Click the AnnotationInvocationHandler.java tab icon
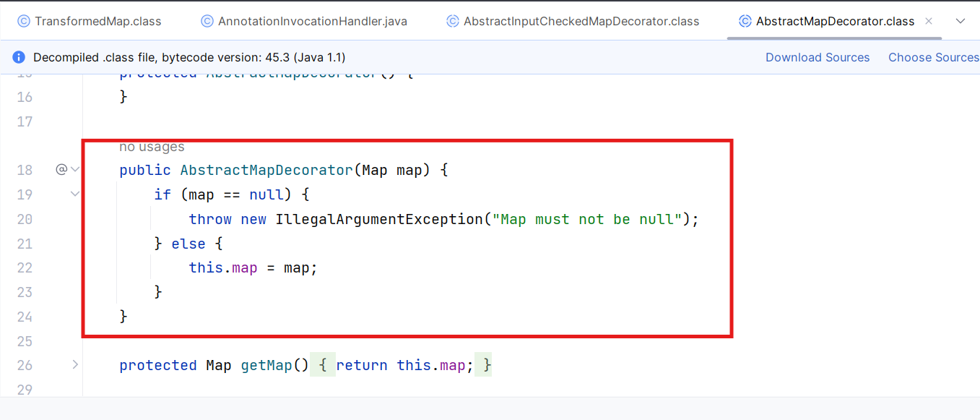 (x=207, y=21)
